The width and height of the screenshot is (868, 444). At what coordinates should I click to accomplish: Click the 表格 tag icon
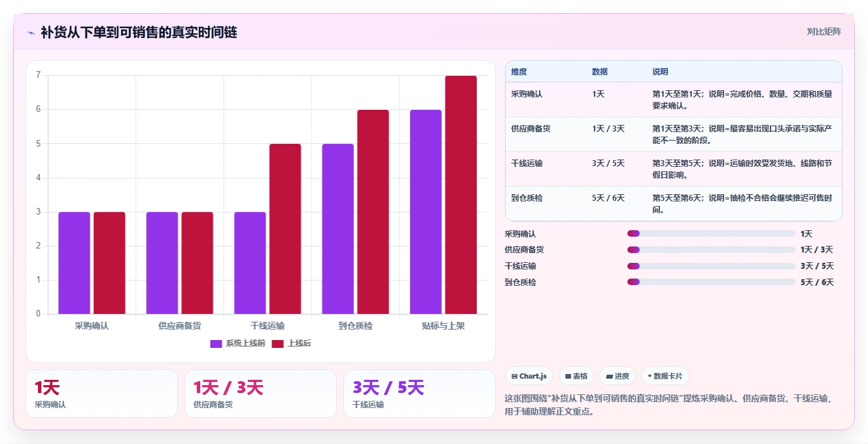[x=568, y=377]
